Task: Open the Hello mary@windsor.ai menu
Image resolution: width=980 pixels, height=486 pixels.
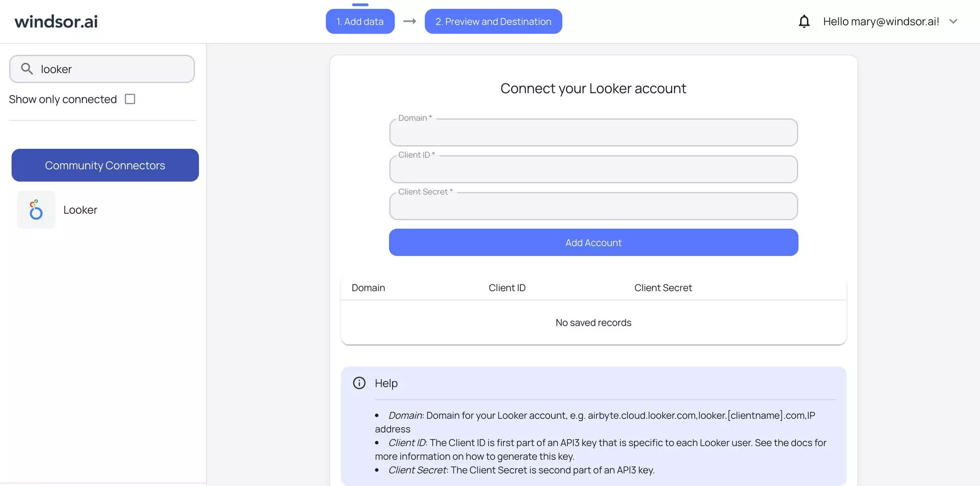Action: point(881,21)
